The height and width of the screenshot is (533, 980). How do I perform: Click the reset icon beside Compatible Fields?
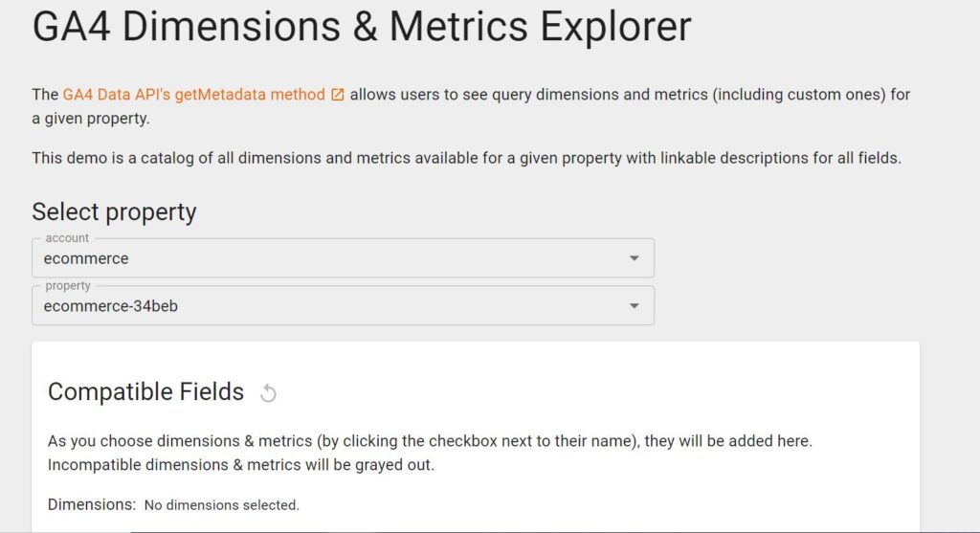(x=268, y=393)
